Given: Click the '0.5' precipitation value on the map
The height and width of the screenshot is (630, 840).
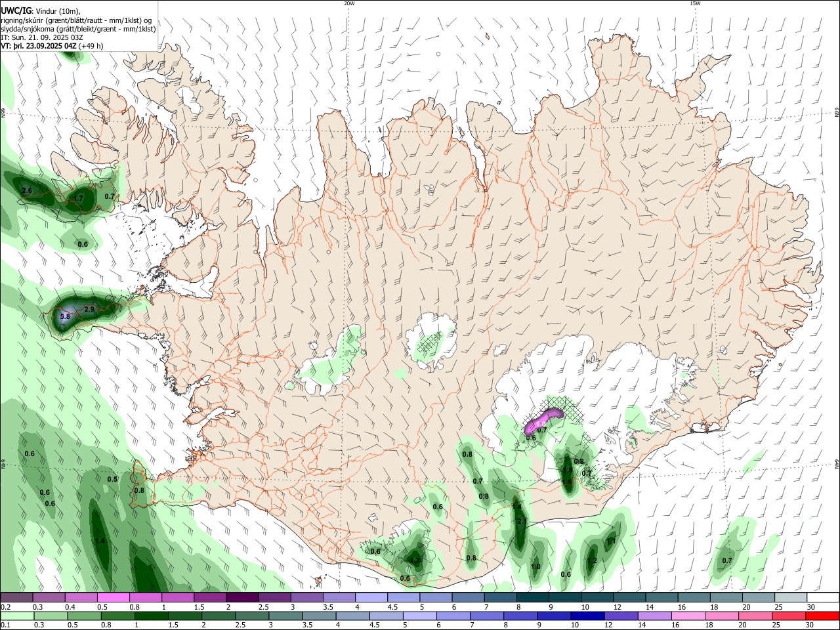Looking at the screenshot, I should pos(112,480).
